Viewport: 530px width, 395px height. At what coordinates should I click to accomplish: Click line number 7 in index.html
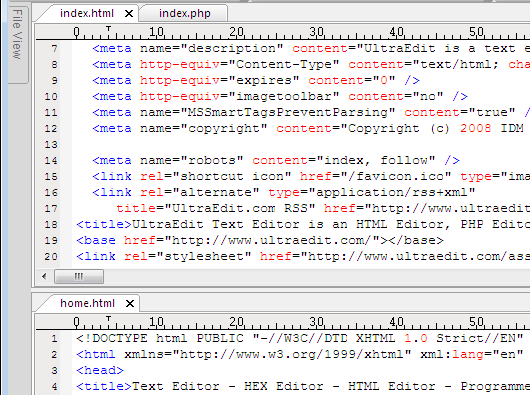point(54,49)
